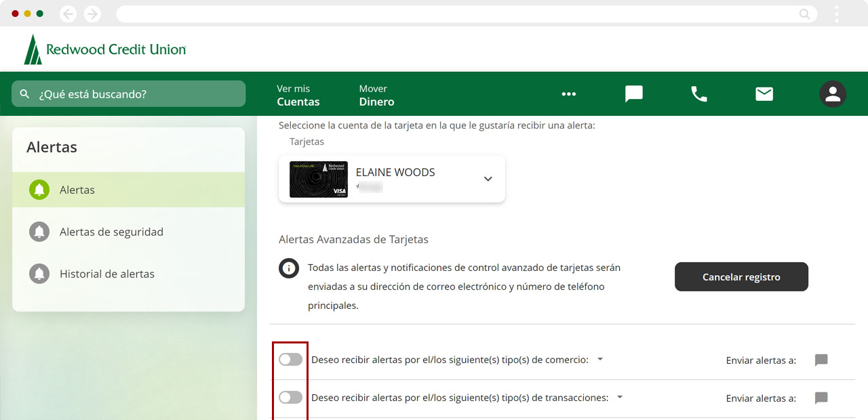Expand the tipo(s) de transacciones dropdown arrow
The width and height of the screenshot is (868, 420).
[x=620, y=398]
